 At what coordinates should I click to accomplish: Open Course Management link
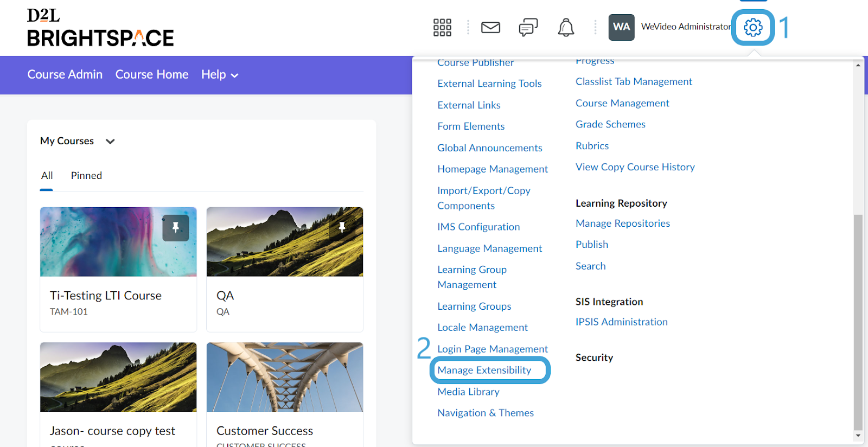tap(622, 103)
